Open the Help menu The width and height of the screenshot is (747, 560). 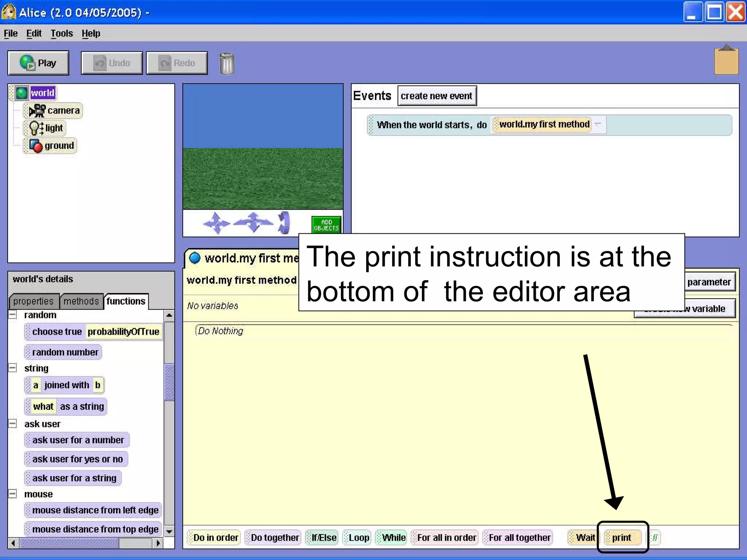point(91,34)
